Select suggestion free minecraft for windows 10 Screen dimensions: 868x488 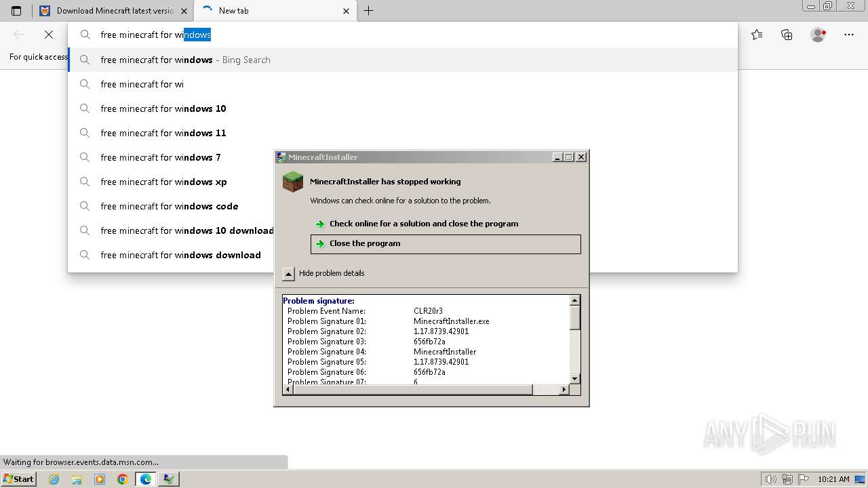(x=402, y=108)
